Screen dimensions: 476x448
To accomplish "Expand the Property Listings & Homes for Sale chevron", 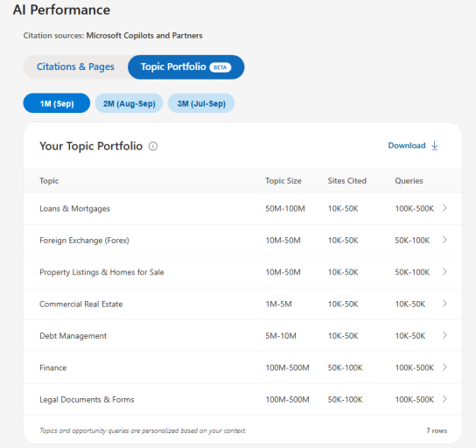I will tap(444, 271).
